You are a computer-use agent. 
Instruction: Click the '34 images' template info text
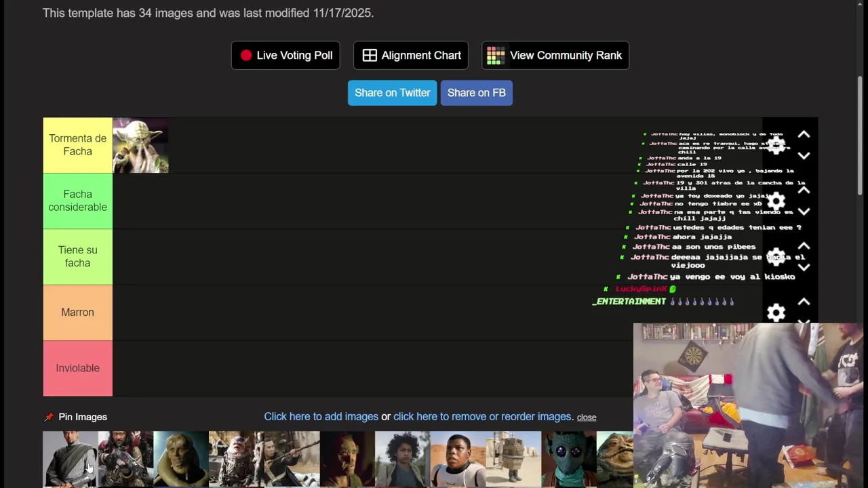coord(208,13)
